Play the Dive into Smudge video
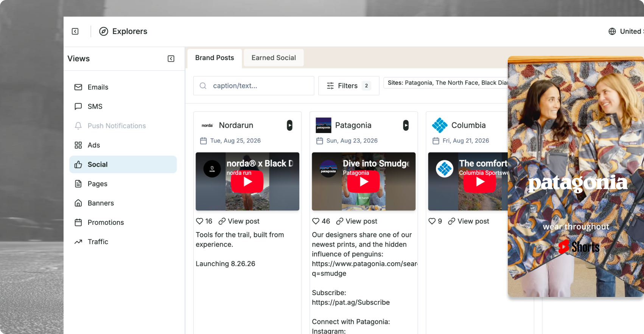The height and width of the screenshot is (334, 644). (364, 182)
